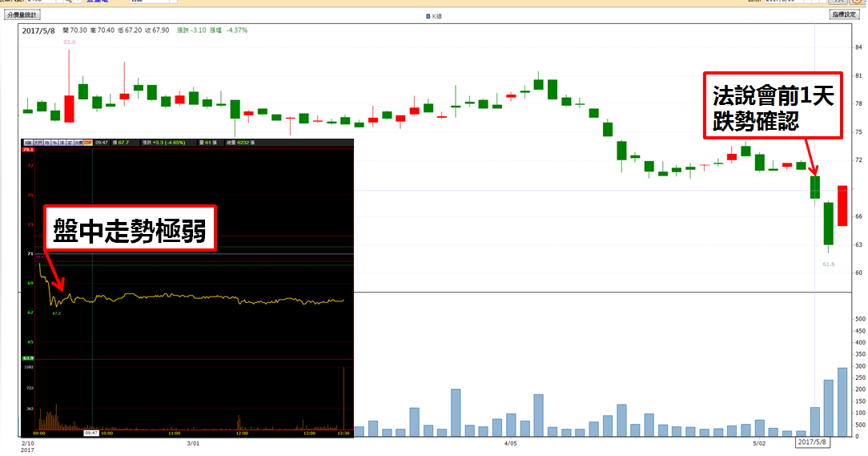Toggle the 訂 button in intraday toolbar

click(x=70, y=143)
